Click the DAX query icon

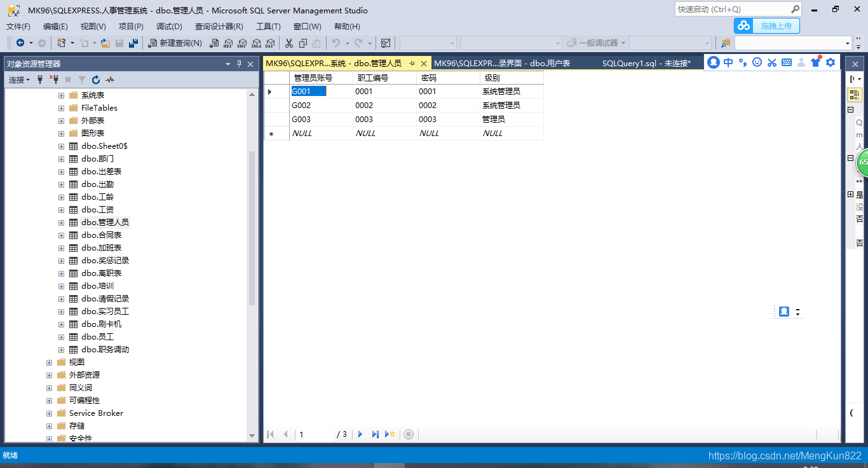(x=270, y=43)
